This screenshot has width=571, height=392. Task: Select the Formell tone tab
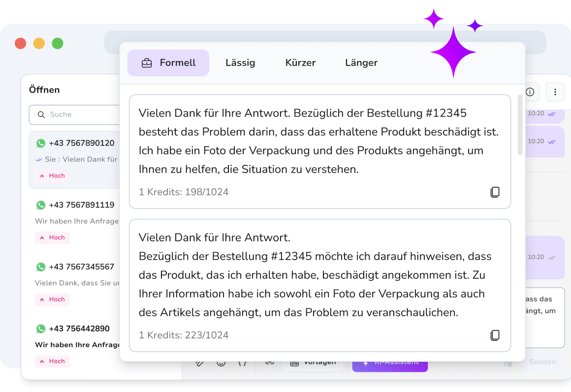pos(168,63)
